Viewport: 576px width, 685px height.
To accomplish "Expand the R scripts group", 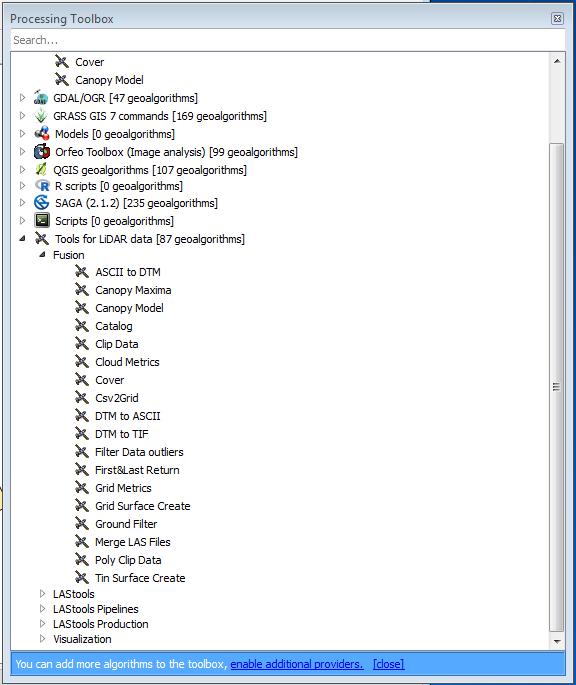I will (x=22, y=185).
